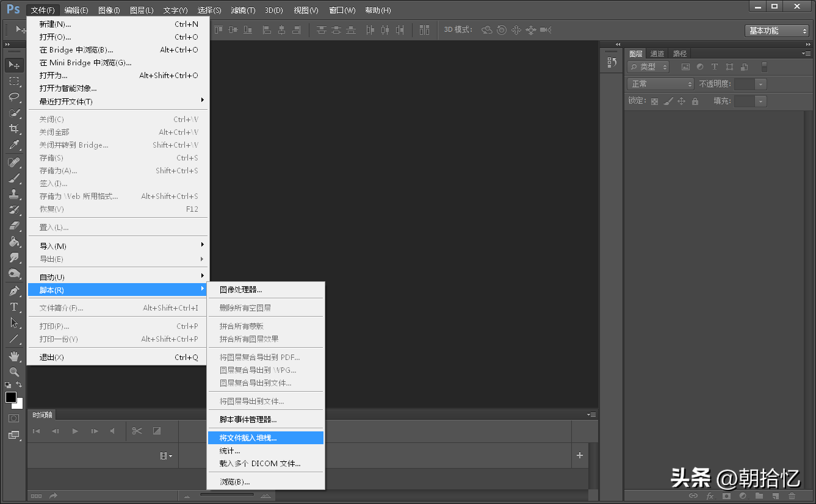Click 打开(O) in File menu
This screenshot has height=504, width=816.
coord(118,37)
